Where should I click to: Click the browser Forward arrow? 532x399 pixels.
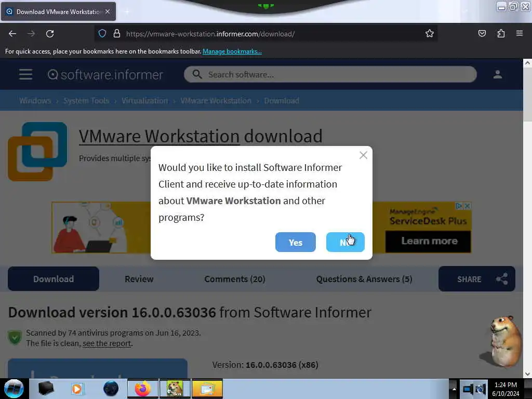(31, 34)
